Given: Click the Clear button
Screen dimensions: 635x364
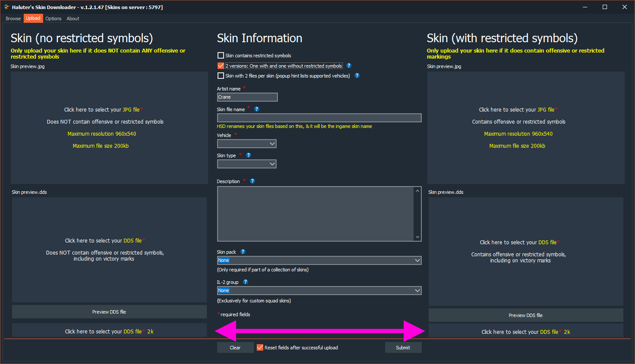Looking at the screenshot, I should (235, 348).
